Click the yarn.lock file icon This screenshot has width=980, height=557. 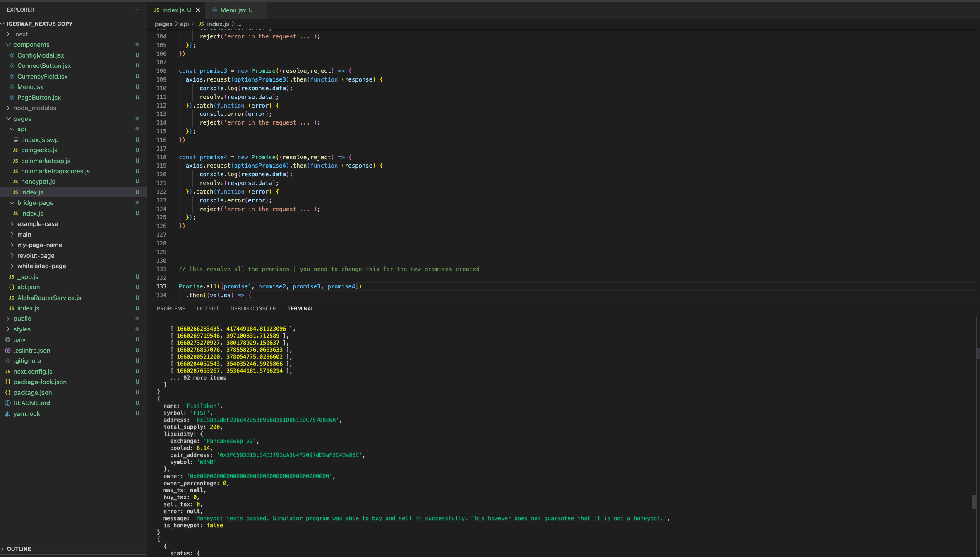point(7,414)
